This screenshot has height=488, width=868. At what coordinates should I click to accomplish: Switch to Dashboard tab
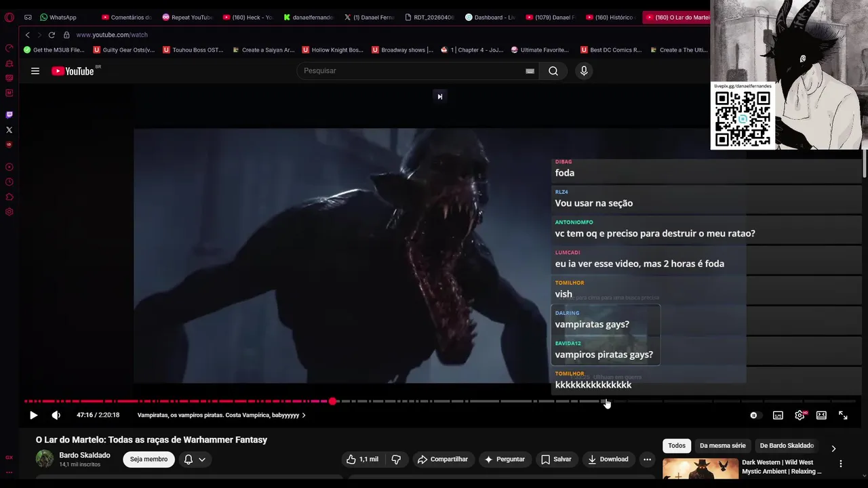click(490, 18)
